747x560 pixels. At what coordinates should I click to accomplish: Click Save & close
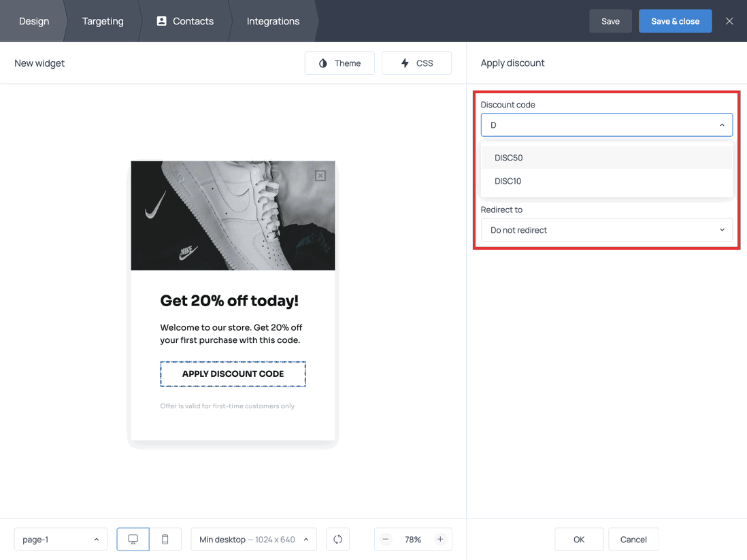(x=675, y=20)
